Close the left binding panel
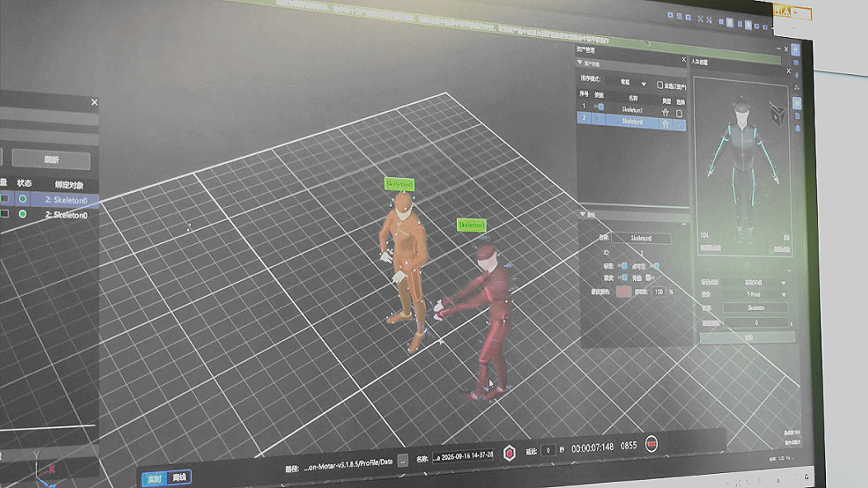 point(94,102)
